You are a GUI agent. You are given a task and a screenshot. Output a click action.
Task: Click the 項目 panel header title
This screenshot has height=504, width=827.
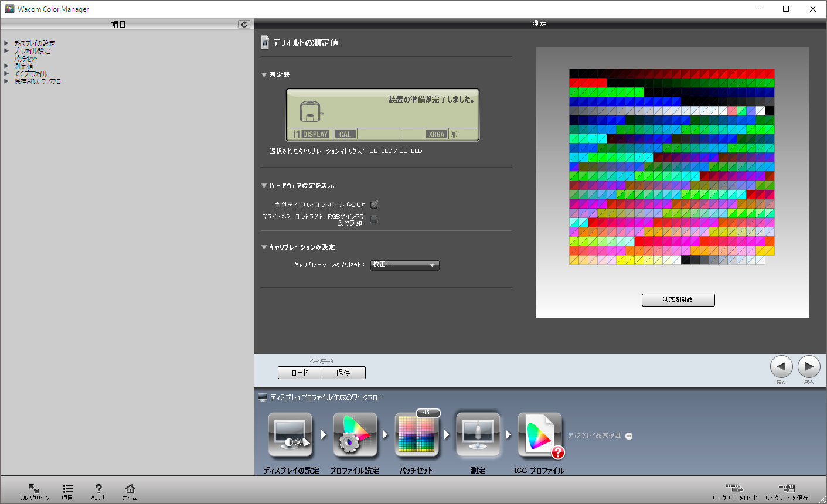[118, 25]
